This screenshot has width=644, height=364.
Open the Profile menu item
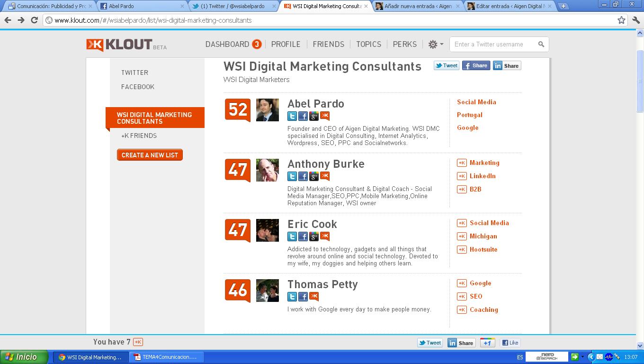(286, 44)
